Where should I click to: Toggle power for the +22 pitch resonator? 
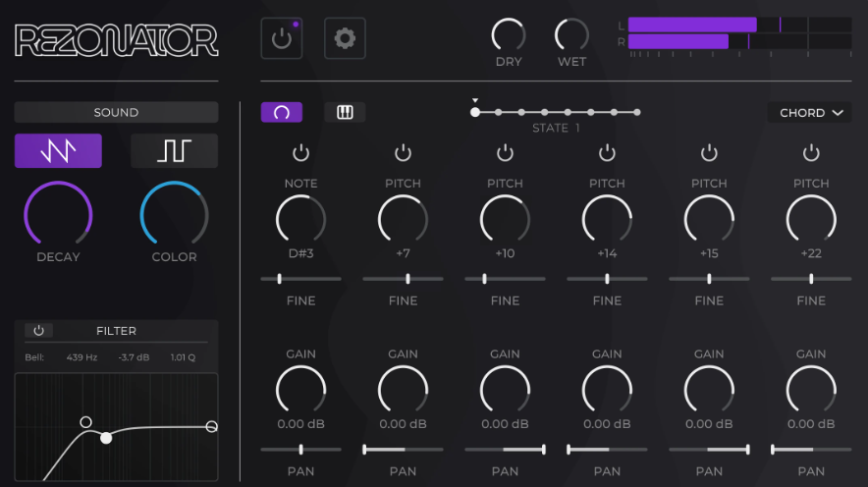click(x=811, y=153)
